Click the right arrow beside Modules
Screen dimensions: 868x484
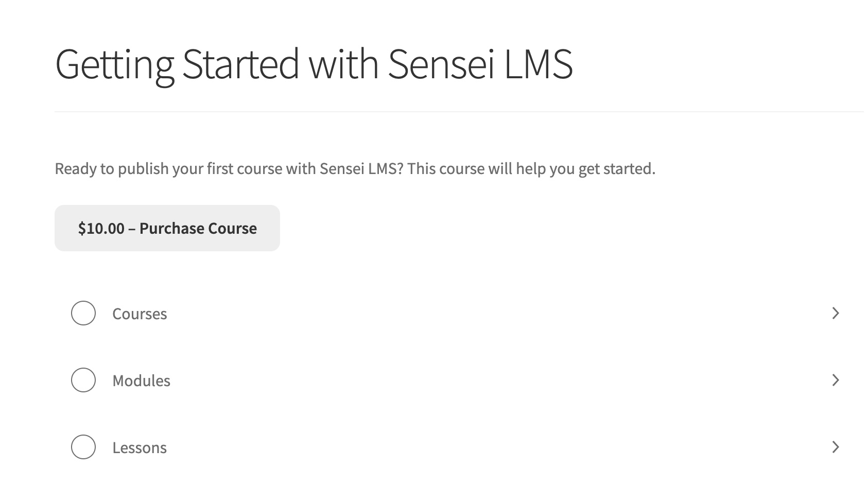point(837,381)
